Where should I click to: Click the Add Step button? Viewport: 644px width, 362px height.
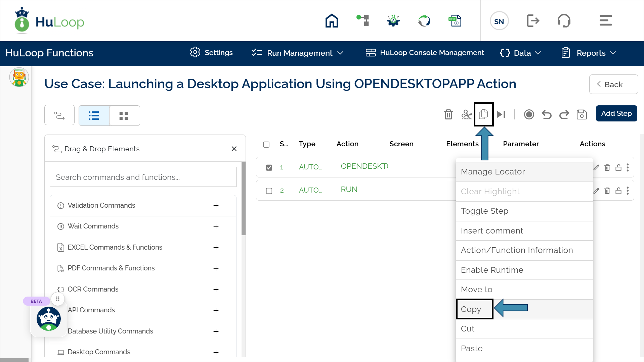click(616, 113)
